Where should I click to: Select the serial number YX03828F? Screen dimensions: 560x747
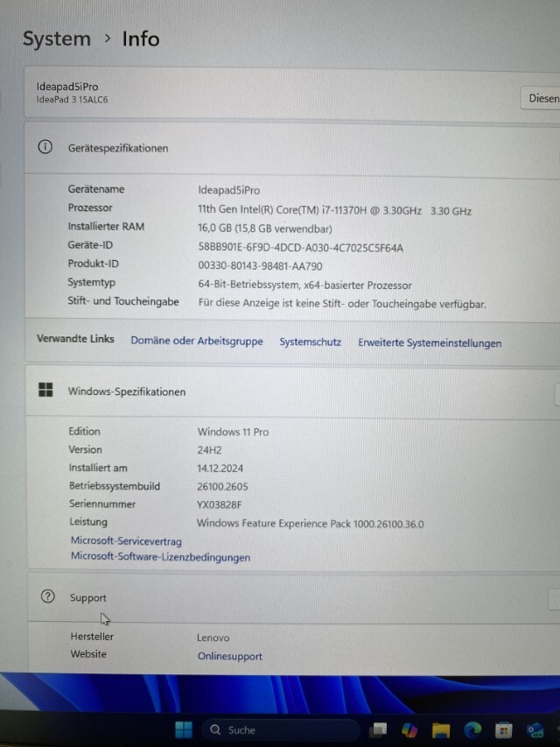coord(219,504)
